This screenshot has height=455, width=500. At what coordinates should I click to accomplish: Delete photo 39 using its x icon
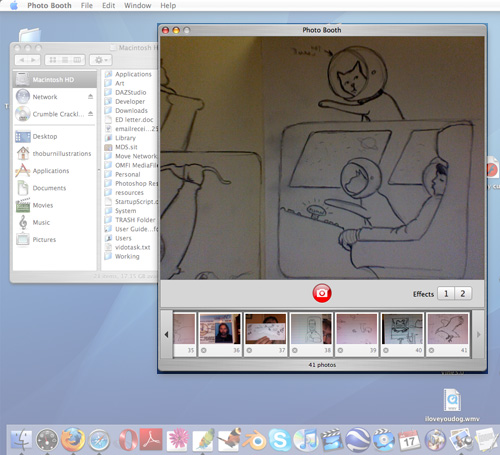tap(340, 350)
